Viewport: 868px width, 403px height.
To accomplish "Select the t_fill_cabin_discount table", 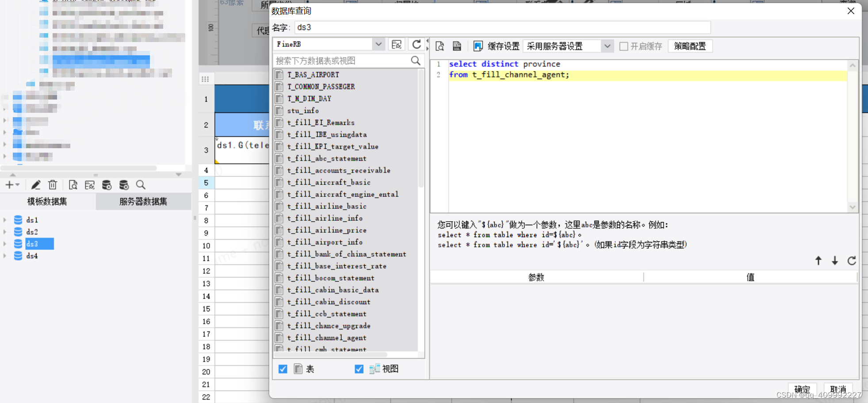I will (x=329, y=302).
